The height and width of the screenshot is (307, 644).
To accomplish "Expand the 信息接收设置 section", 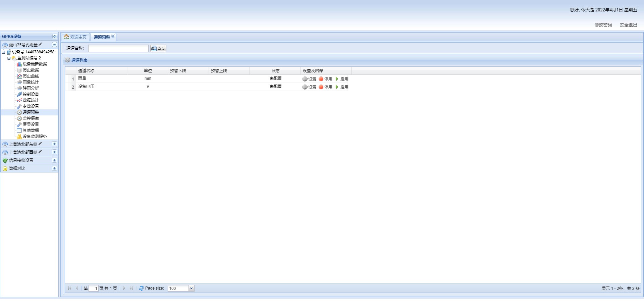I will pos(54,160).
